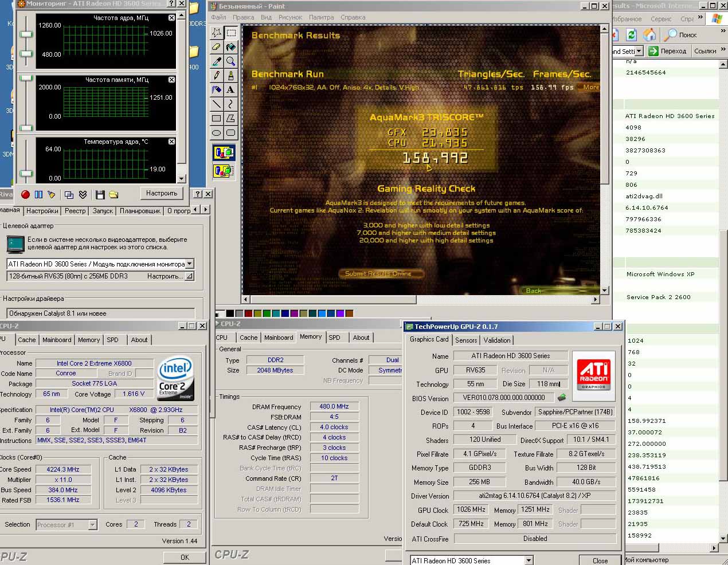Open the Mainboard tab in left CPU-Z
The width and height of the screenshot is (728, 565).
[x=57, y=340]
